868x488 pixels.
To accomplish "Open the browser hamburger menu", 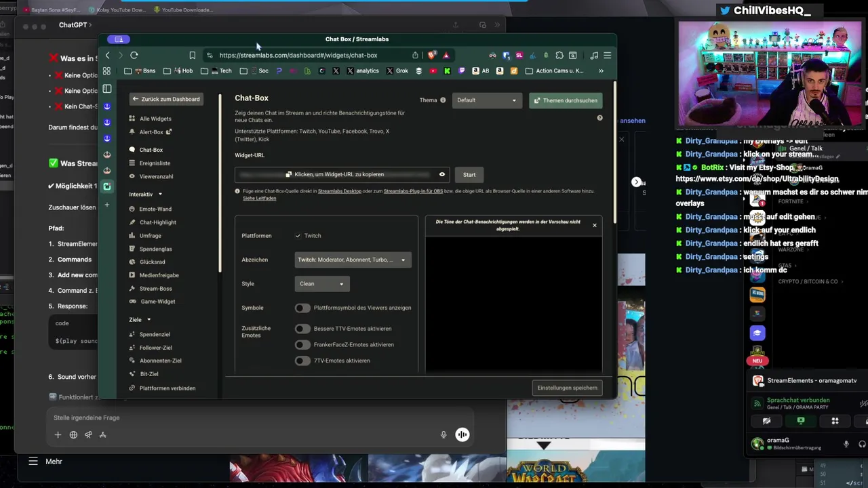I will tap(608, 56).
